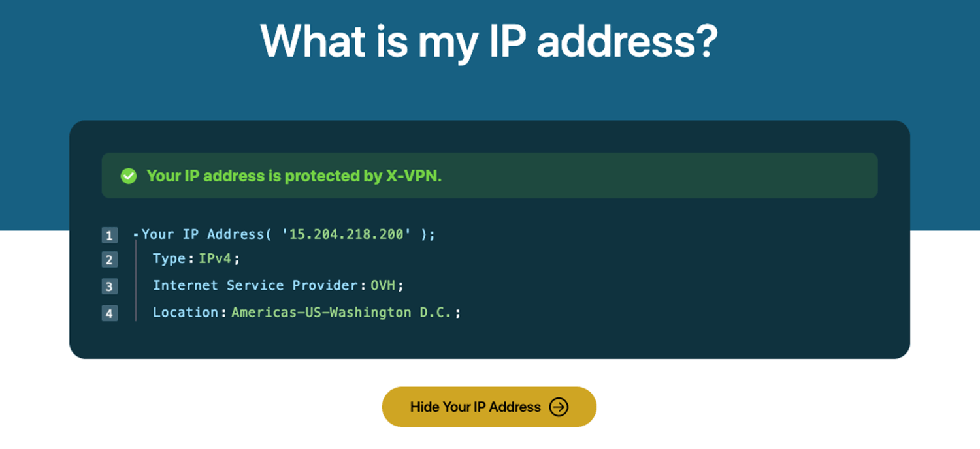The width and height of the screenshot is (980, 449).
Task: Click the arrow icon in the yellow button
Action: pos(559,407)
